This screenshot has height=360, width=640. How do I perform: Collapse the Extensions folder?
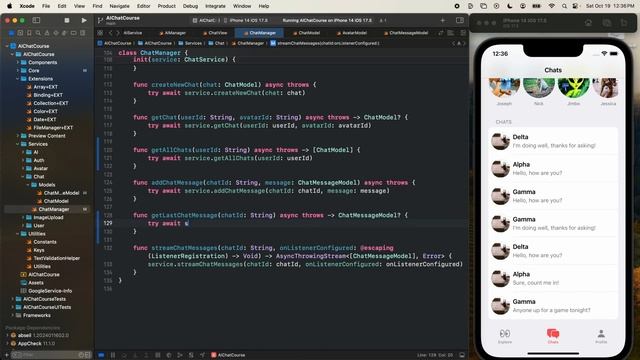tap(18, 78)
